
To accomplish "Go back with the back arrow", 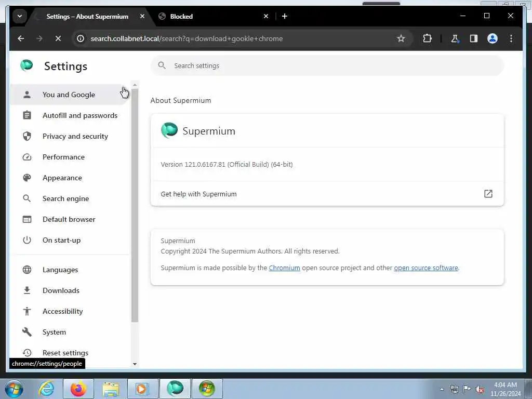I will [21, 38].
